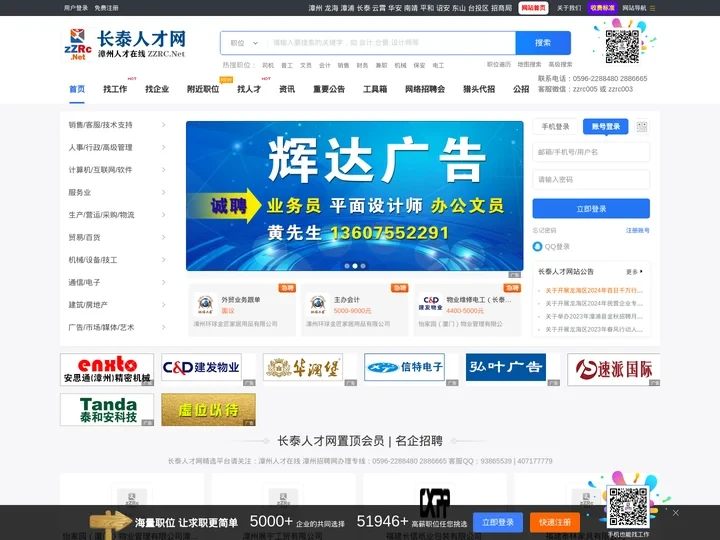This screenshot has height=540, width=720.
Task: Open the 网站导航 menu icon
Action: 652,8
